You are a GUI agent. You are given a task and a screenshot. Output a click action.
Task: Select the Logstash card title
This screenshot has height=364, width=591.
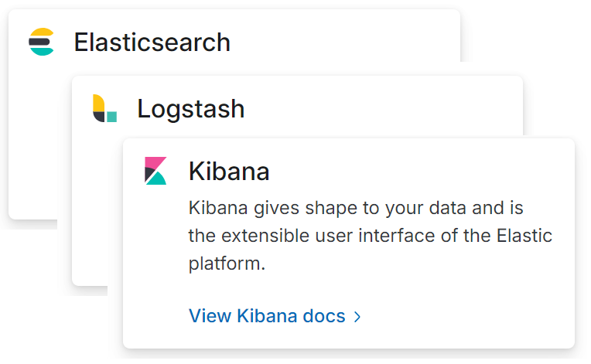[x=191, y=109]
